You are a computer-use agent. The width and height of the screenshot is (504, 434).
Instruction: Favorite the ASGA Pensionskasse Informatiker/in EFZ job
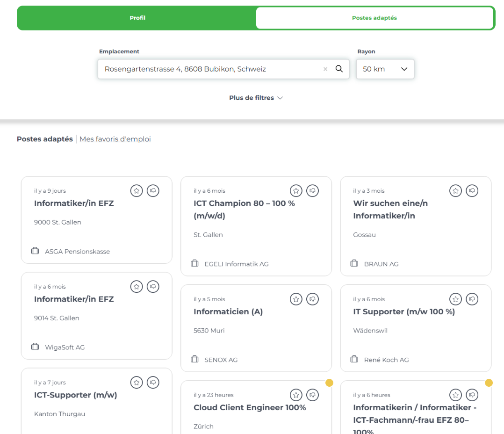(x=137, y=191)
